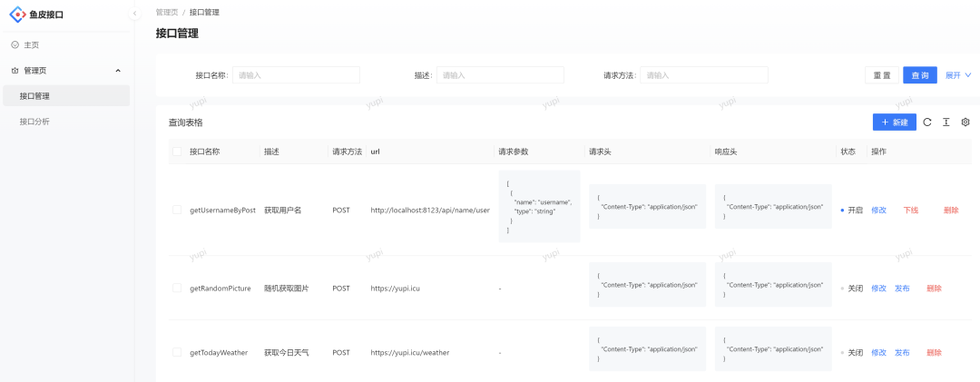
Task: Open the column settings gear icon
Action: (965, 122)
